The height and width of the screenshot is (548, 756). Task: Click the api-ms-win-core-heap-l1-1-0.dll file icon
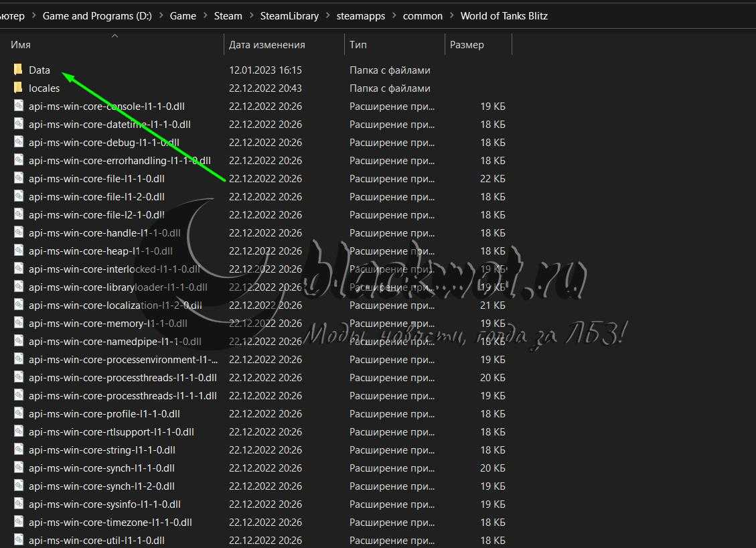pyautogui.click(x=19, y=251)
